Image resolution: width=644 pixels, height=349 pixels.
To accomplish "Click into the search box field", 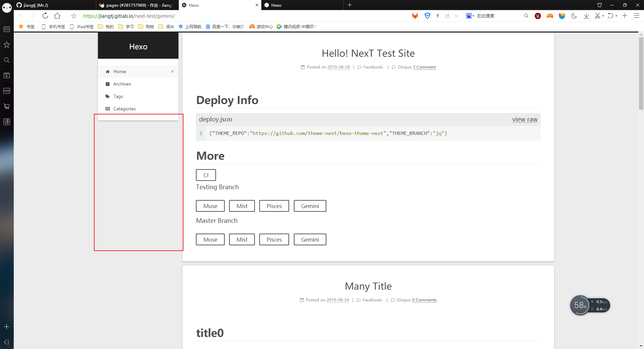I will click(498, 16).
